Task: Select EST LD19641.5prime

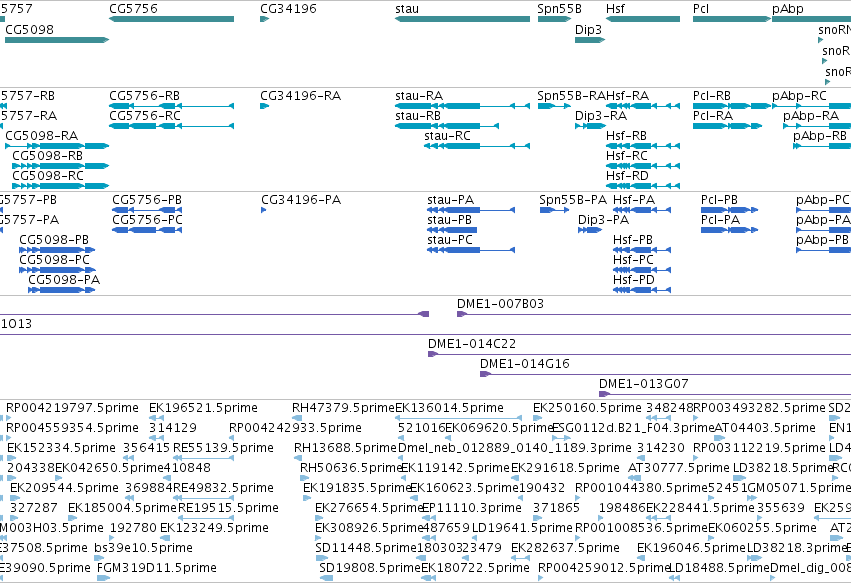Action: (x=522, y=528)
